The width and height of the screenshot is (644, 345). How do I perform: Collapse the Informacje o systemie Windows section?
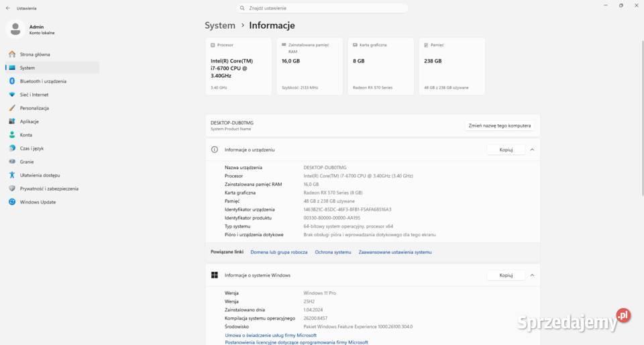532,275
